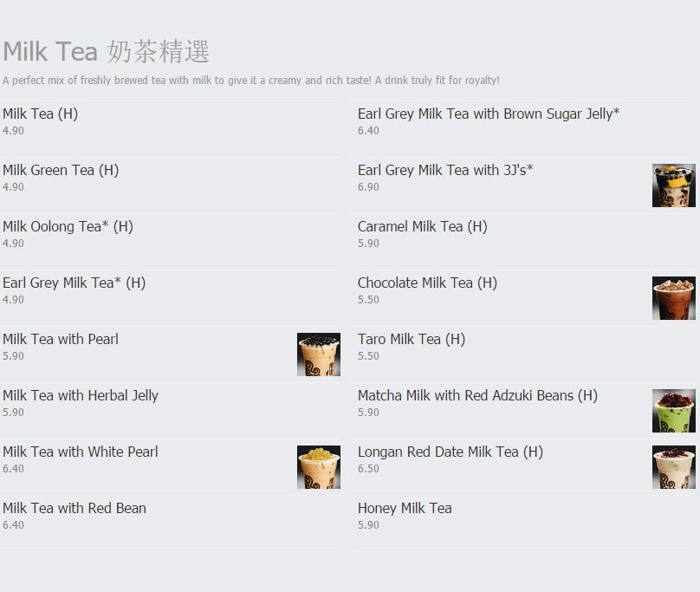This screenshot has width=700, height=592.
Task: Pick Caramel Milk Tea (H)
Action: pyautogui.click(x=423, y=226)
